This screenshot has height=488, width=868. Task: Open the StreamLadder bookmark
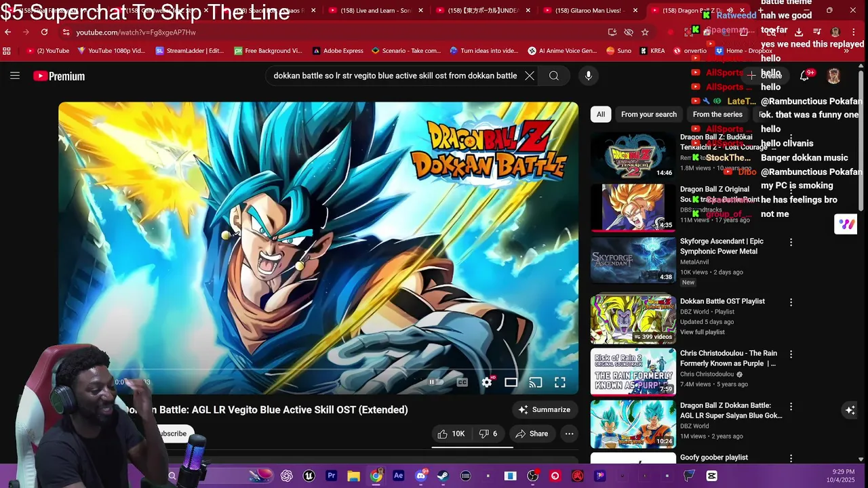point(190,50)
